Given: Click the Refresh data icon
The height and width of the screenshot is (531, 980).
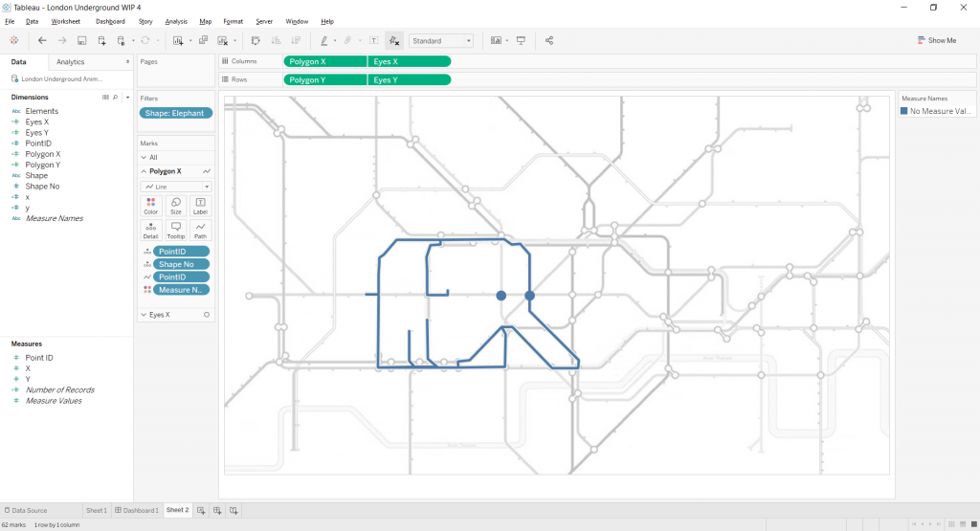Looking at the screenshot, I should click(145, 40).
